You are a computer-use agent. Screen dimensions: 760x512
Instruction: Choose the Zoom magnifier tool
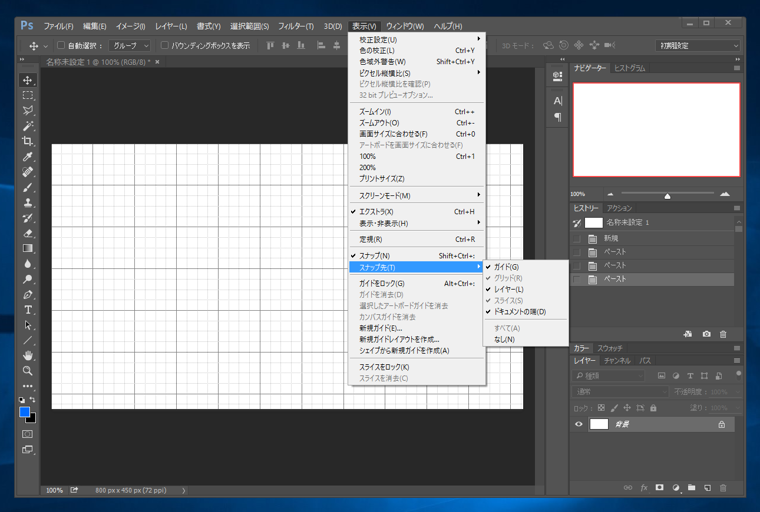pos(28,371)
